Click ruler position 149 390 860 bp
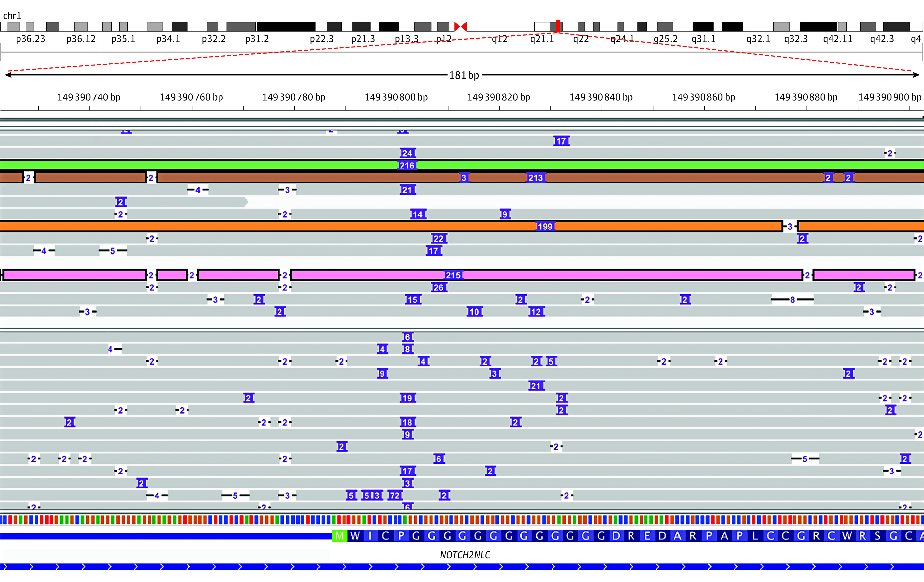This screenshot has height=582, width=924. pos(703,97)
